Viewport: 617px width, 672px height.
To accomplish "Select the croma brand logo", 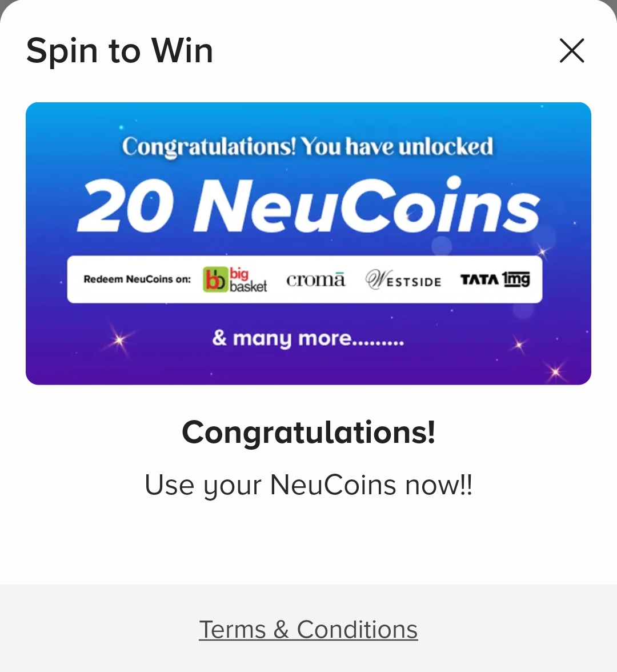I will (x=315, y=279).
